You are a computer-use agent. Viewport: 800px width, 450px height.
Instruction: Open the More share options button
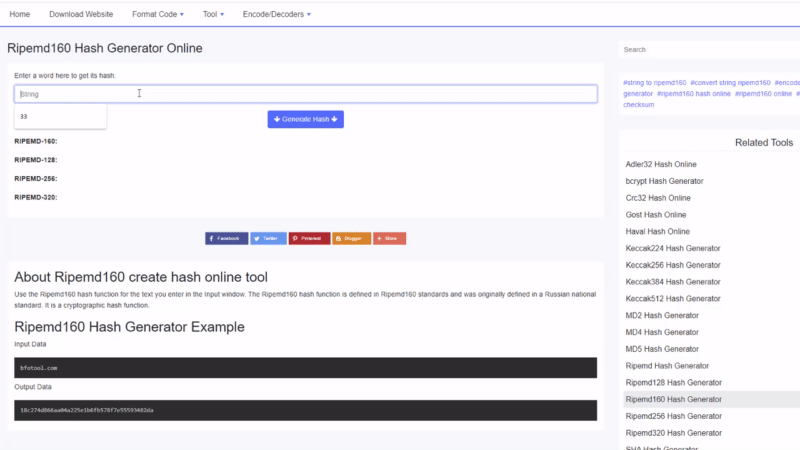pos(389,239)
